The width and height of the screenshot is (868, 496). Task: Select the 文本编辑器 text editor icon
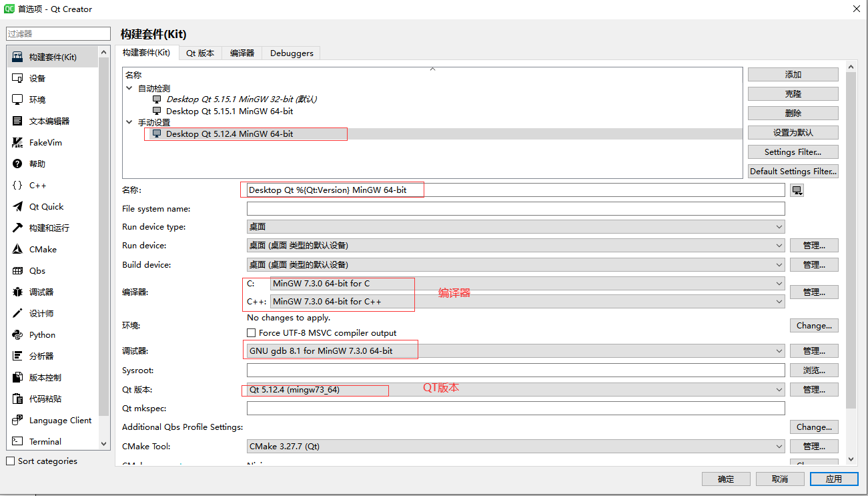17,121
